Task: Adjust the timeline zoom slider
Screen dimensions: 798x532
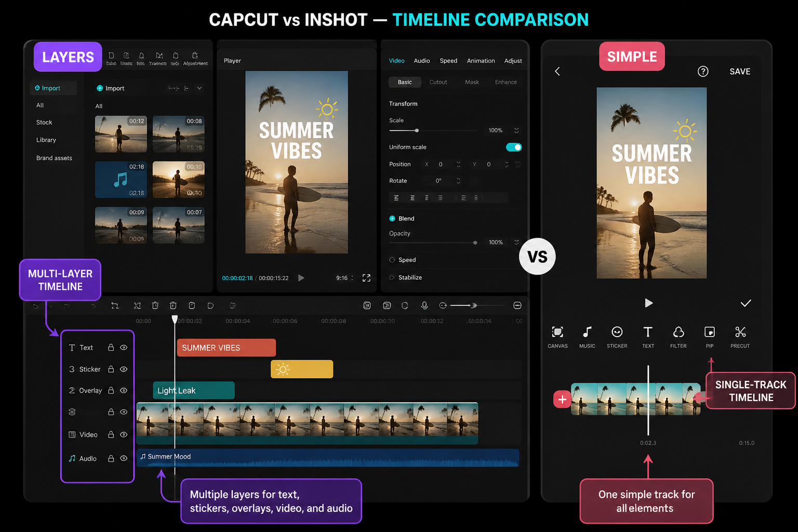Action: point(473,305)
